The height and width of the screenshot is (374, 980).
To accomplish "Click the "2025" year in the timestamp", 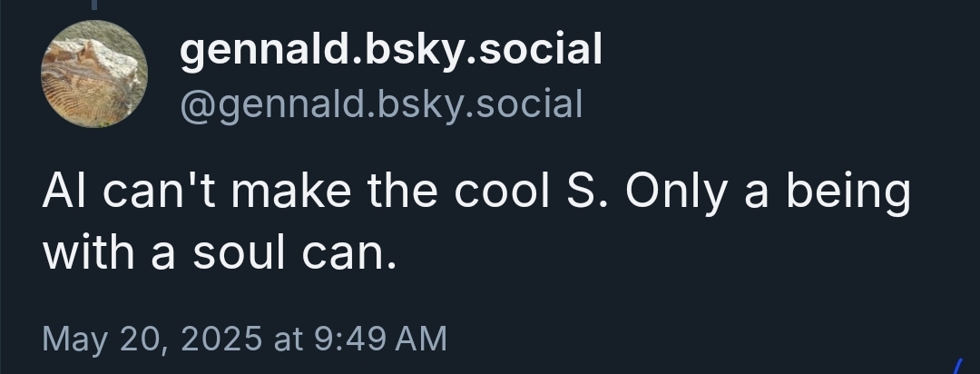I will pyautogui.click(x=219, y=339).
